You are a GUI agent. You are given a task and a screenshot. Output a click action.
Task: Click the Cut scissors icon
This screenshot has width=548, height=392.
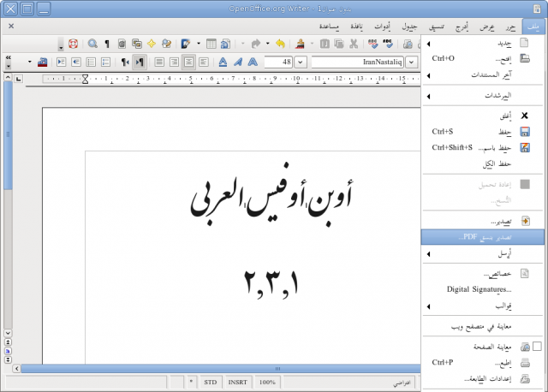pos(354,44)
